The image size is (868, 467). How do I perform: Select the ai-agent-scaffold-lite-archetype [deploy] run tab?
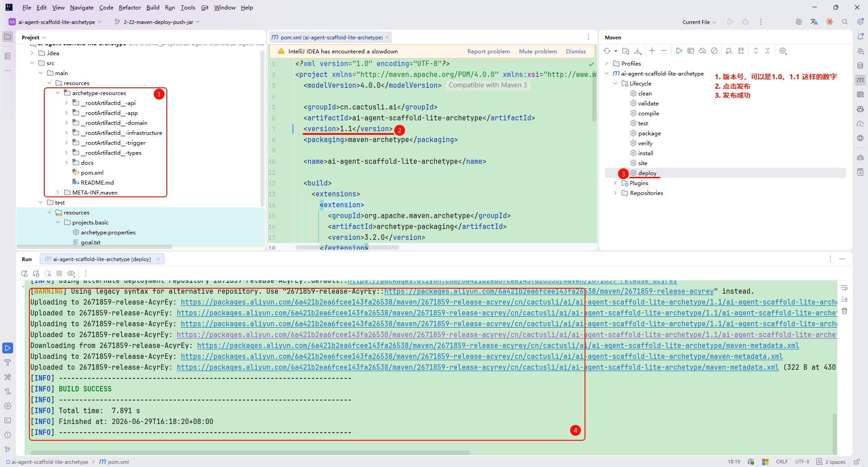102,259
